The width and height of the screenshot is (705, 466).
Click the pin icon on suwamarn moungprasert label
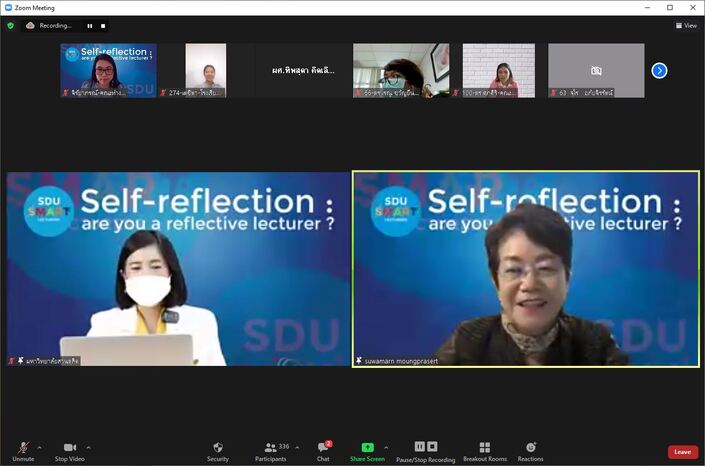click(359, 361)
